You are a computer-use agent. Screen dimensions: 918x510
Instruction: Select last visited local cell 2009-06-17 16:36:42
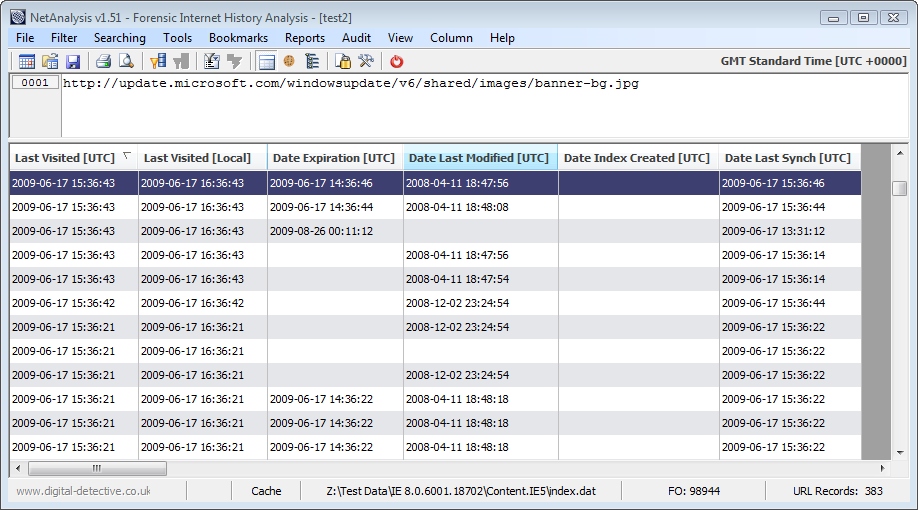tap(203, 303)
